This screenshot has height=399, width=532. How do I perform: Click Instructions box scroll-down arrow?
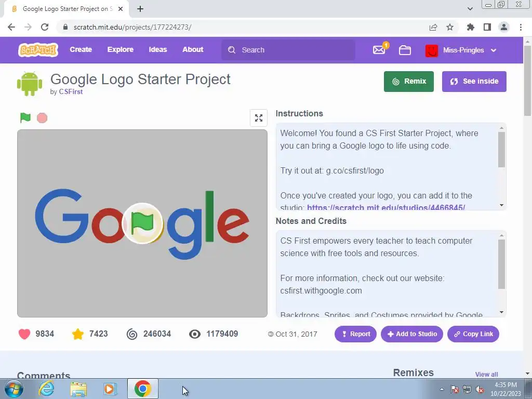tap(501, 205)
